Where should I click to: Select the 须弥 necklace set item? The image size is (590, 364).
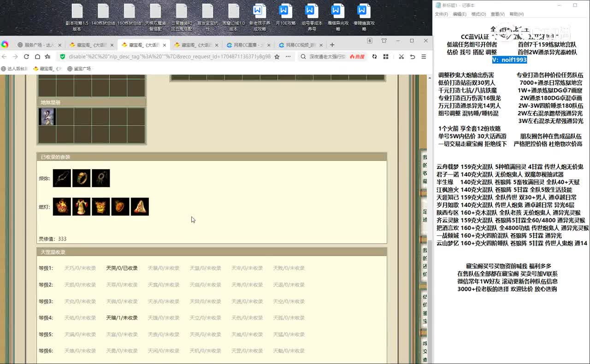click(x=62, y=178)
